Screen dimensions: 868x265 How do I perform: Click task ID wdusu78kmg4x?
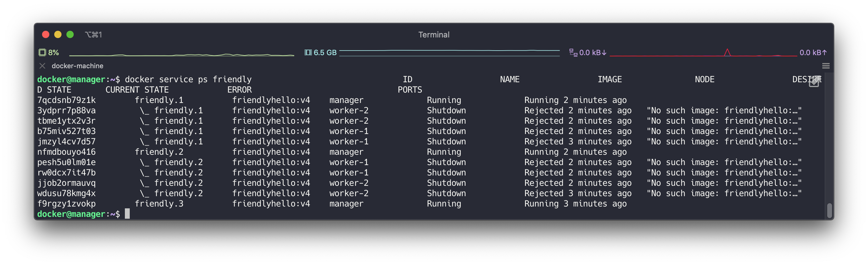click(66, 193)
